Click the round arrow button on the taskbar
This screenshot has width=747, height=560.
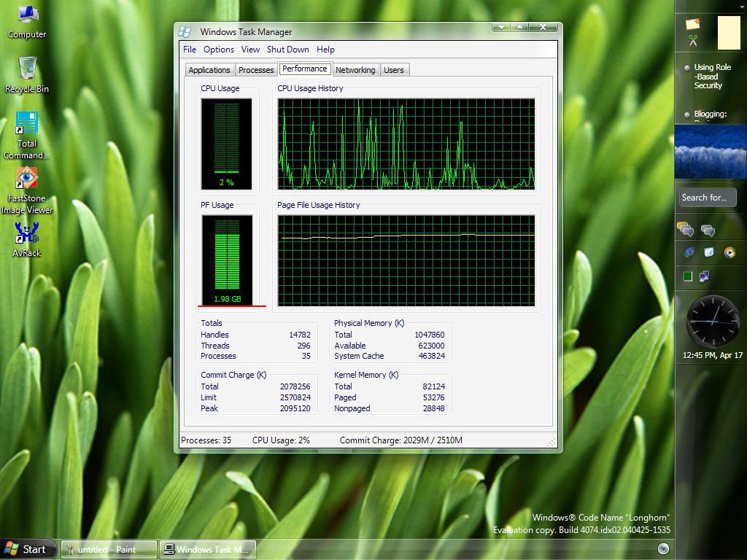pyautogui.click(x=663, y=548)
